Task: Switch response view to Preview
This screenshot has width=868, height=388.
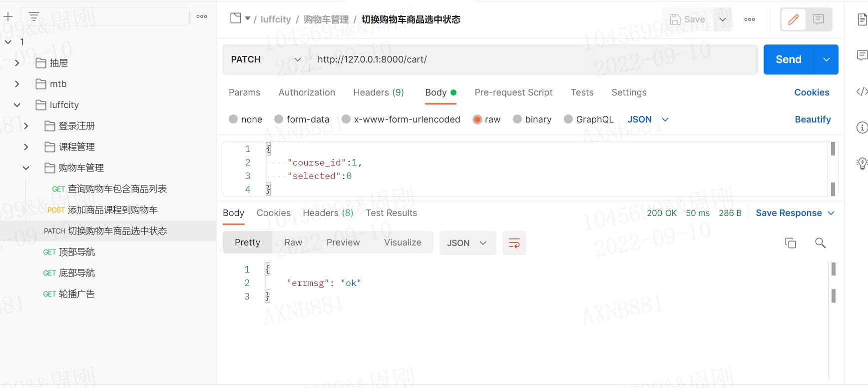Action: coord(343,242)
